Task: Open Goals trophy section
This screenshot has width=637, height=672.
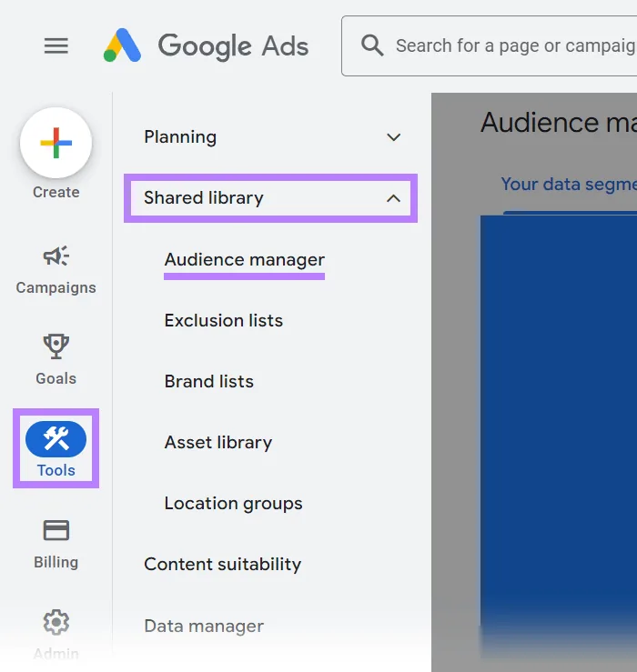Action: pos(56,360)
